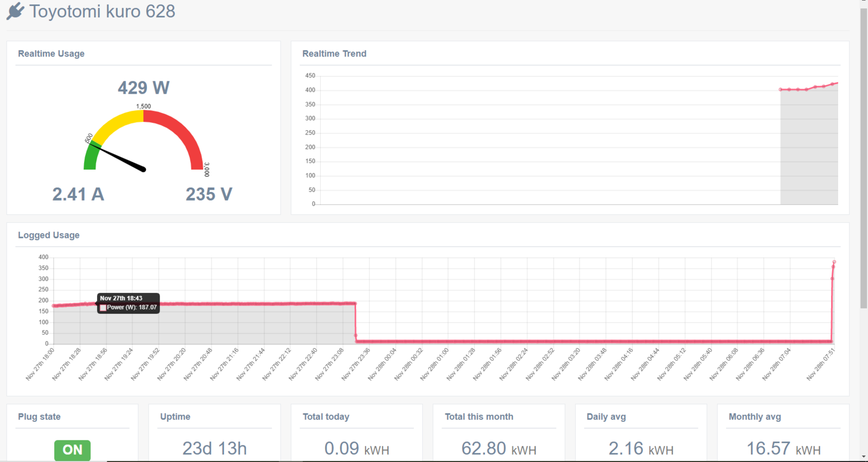868x462 pixels.
Task: Click the yellow segment of the power gauge
Action: [x=117, y=122]
